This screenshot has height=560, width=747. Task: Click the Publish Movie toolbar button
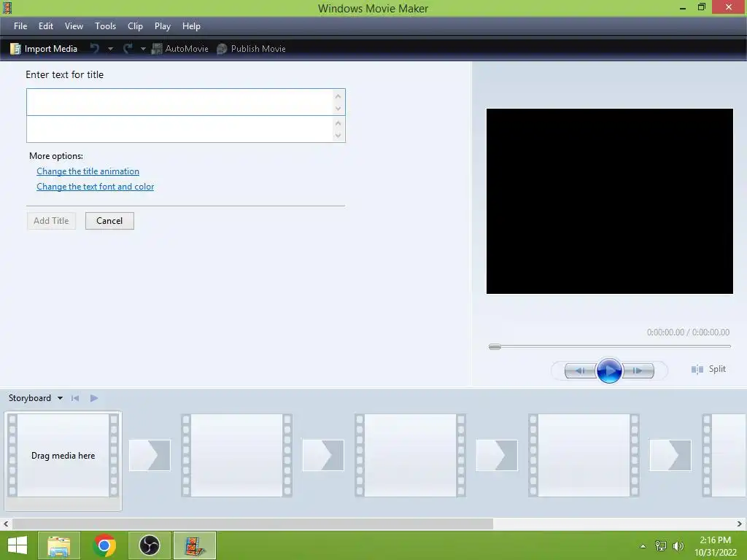(251, 49)
